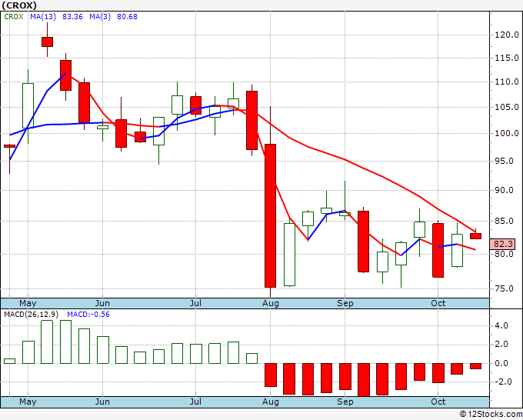Select the 2.0 MACD axis label

point(501,345)
